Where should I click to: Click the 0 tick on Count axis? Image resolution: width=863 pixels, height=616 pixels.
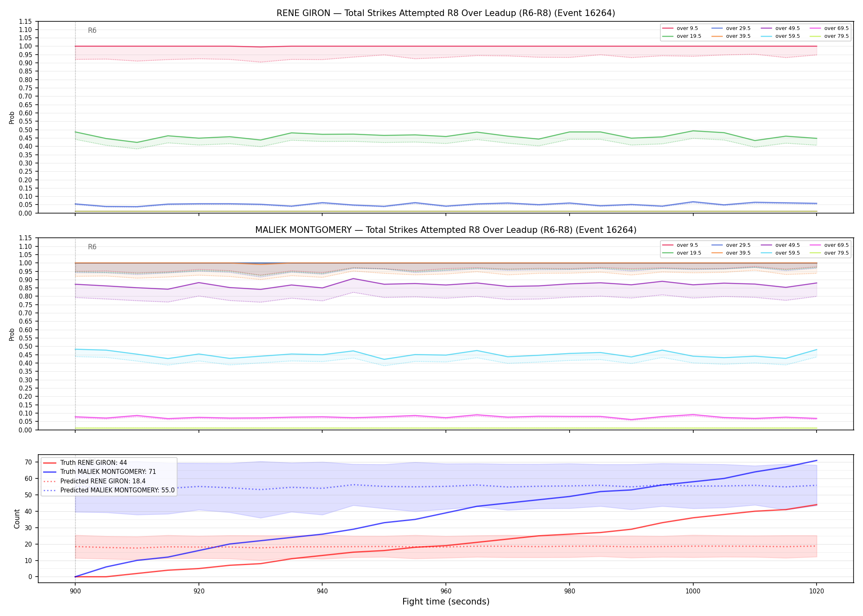coord(30,577)
